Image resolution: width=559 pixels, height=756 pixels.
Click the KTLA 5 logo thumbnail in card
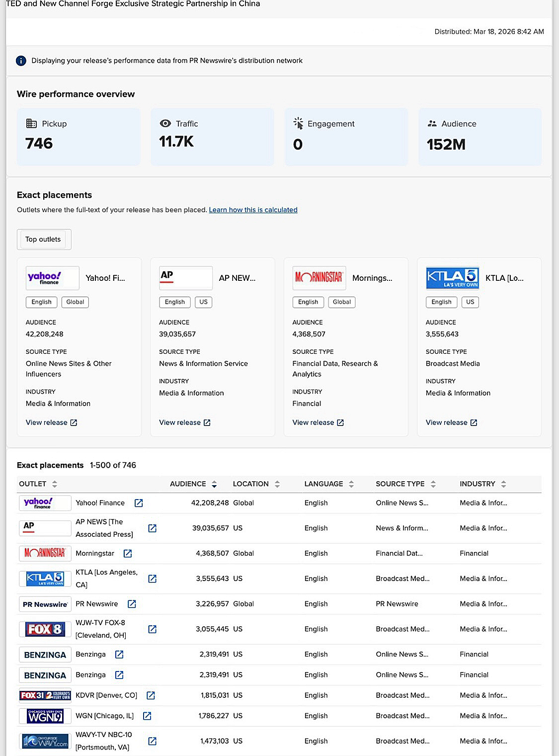click(452, 278)
